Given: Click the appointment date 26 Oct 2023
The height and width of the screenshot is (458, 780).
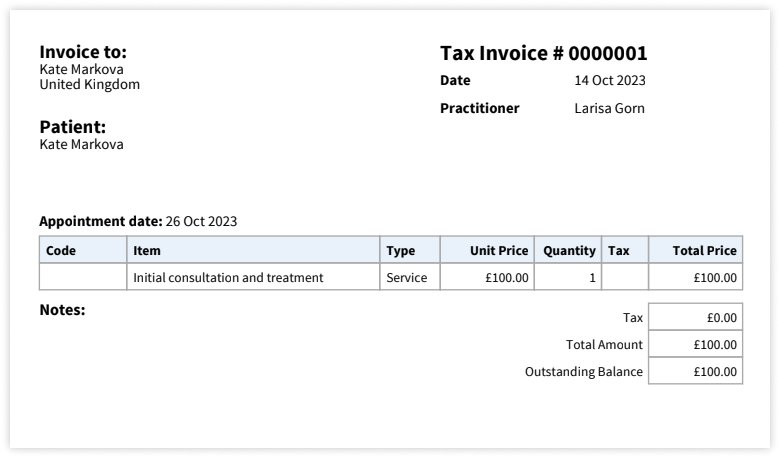Looking at the screenshot, I should tap(201, 221).
